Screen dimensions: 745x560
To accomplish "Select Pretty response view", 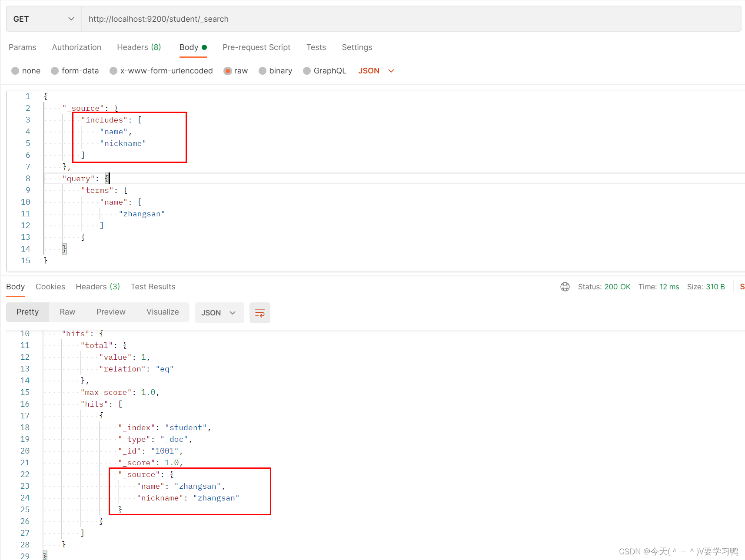I will tap(28, 312).
